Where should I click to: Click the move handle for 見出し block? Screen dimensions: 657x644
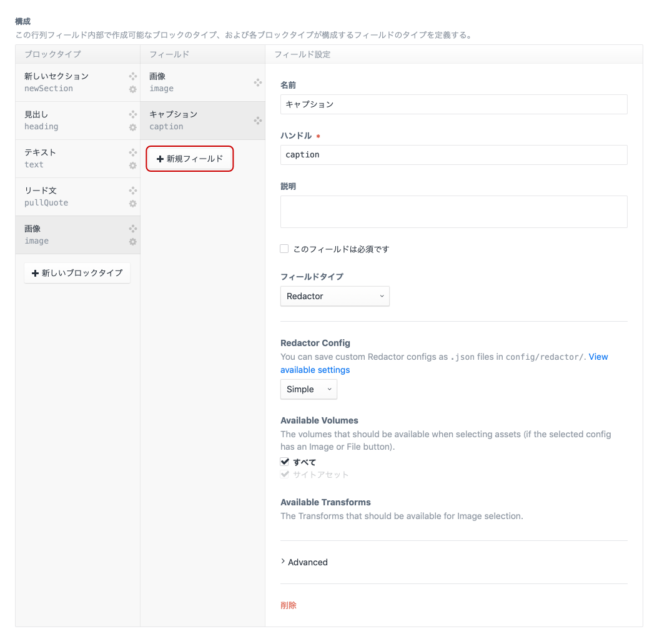coord(132,114)
